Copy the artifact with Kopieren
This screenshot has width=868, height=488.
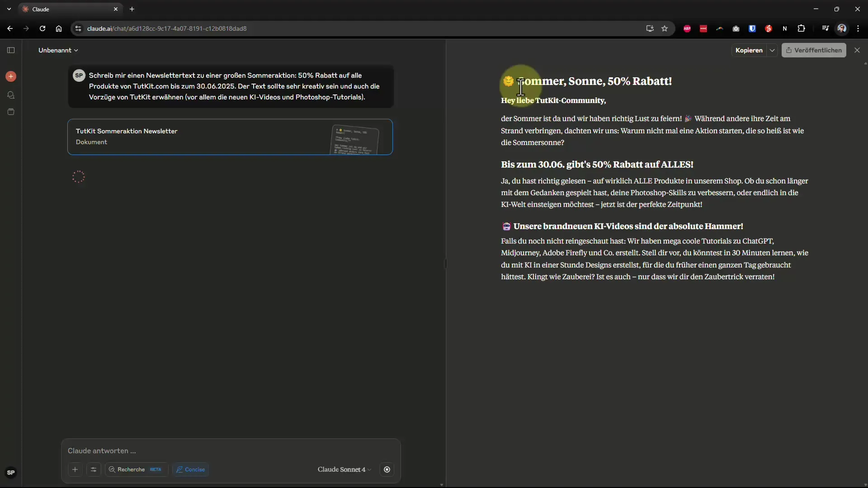point(749,50)
